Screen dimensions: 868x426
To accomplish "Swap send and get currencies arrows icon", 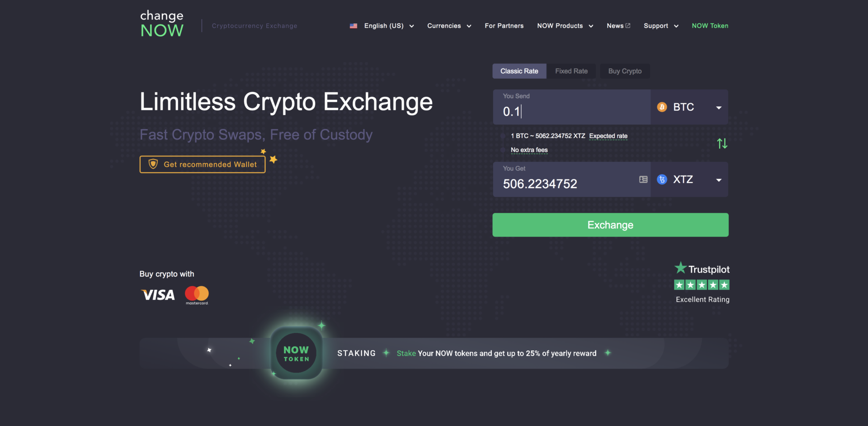I will pos(722,143).
